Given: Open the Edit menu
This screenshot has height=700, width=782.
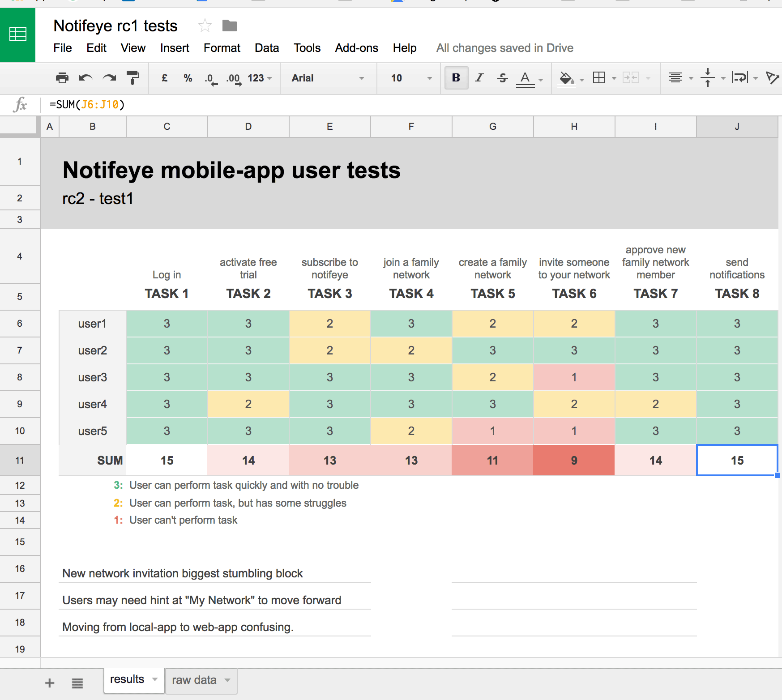Looking at the screenshot, I should pos(96,48).
